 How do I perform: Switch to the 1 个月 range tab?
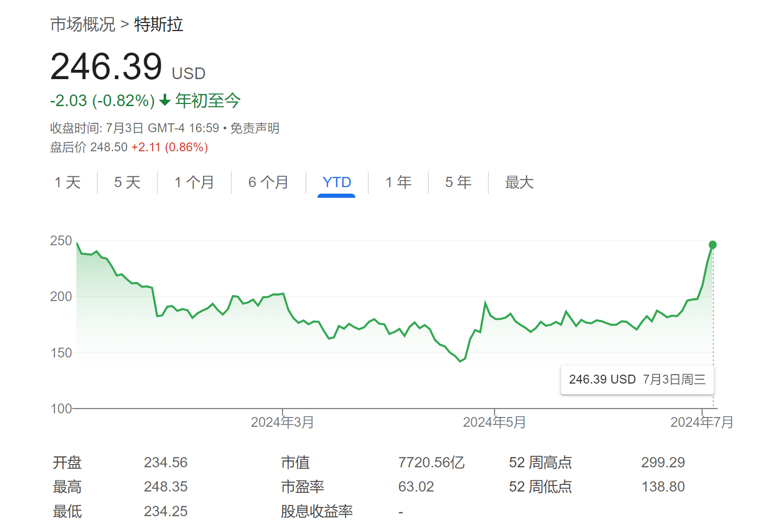(194, 182)
